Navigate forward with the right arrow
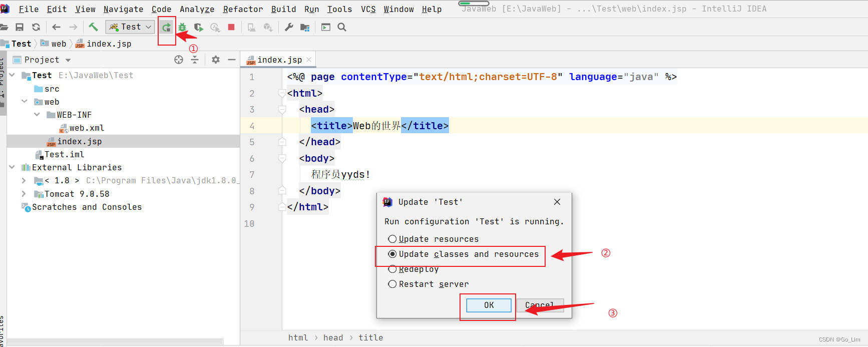868x347 pixels. 73,27
